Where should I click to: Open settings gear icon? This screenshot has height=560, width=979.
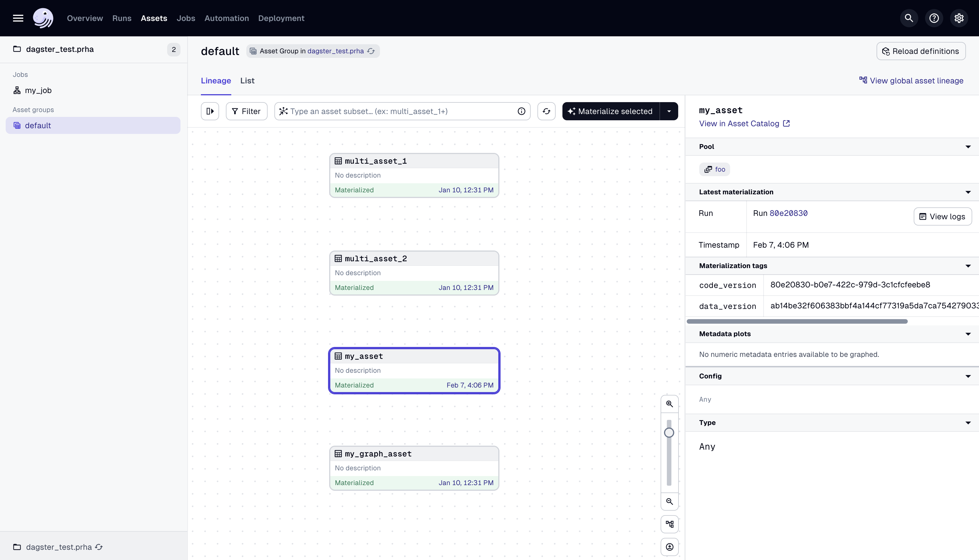point(959,18)
